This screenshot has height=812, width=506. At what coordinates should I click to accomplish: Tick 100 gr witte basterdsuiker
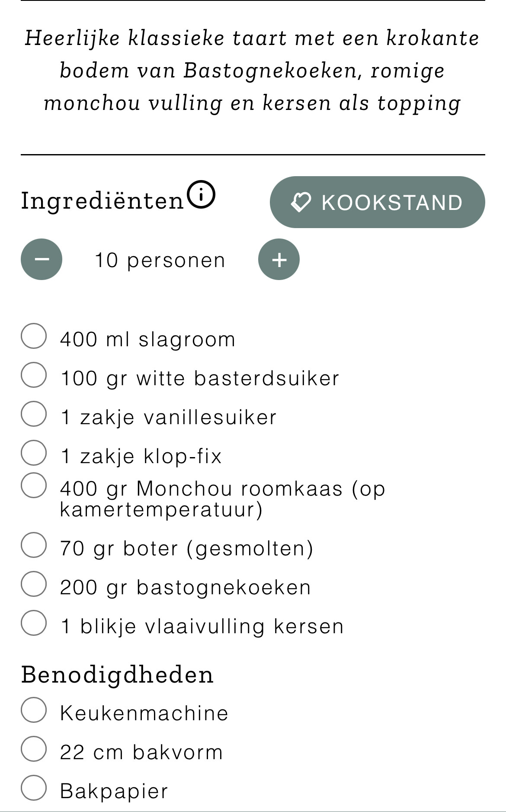tap(34, 375)
